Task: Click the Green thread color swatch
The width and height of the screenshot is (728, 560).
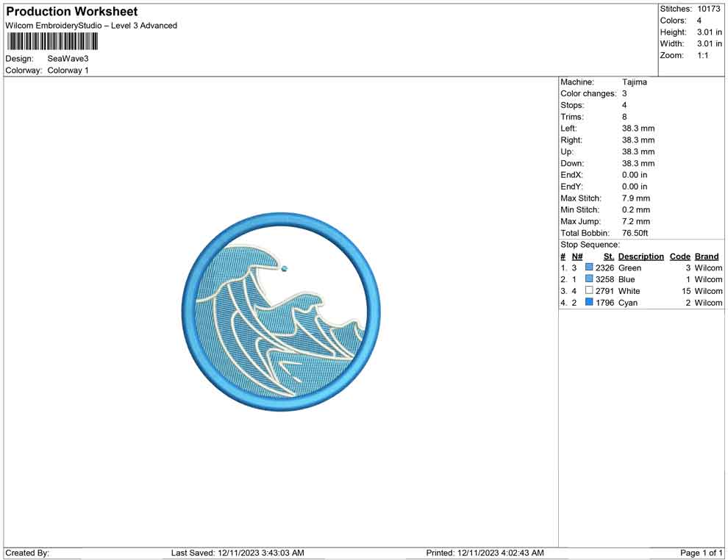Action: click(589, 268)
